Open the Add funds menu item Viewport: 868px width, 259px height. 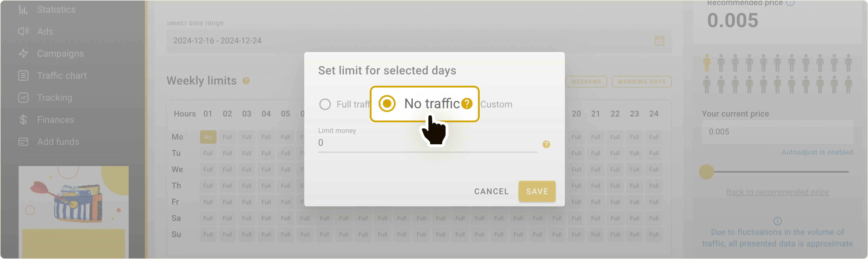[58, 142]
